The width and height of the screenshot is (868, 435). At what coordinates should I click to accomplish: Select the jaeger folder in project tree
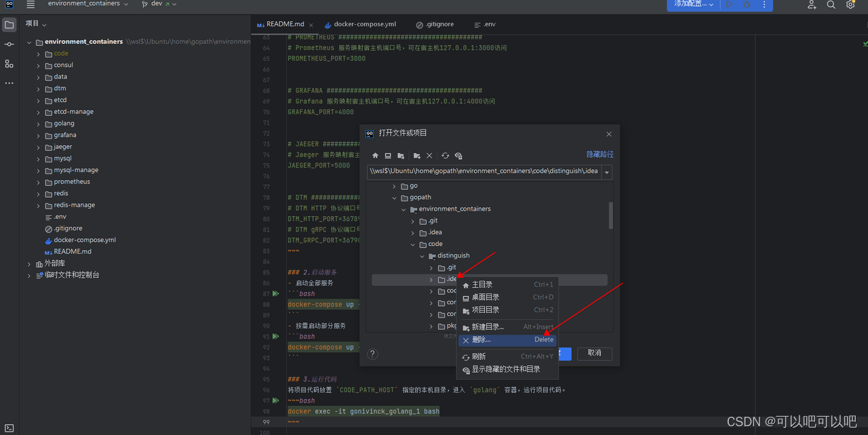[x=63, y=146]
